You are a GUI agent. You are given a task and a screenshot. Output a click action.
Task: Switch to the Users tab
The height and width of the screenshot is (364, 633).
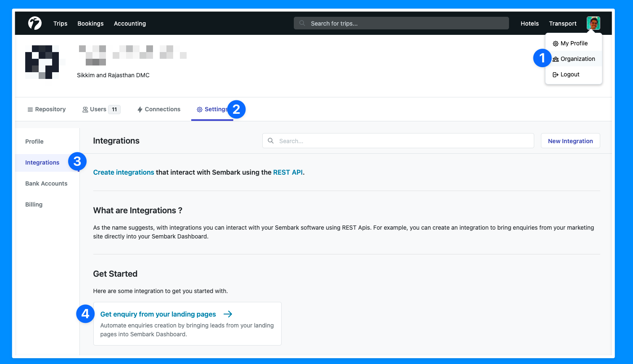[98, 109]
